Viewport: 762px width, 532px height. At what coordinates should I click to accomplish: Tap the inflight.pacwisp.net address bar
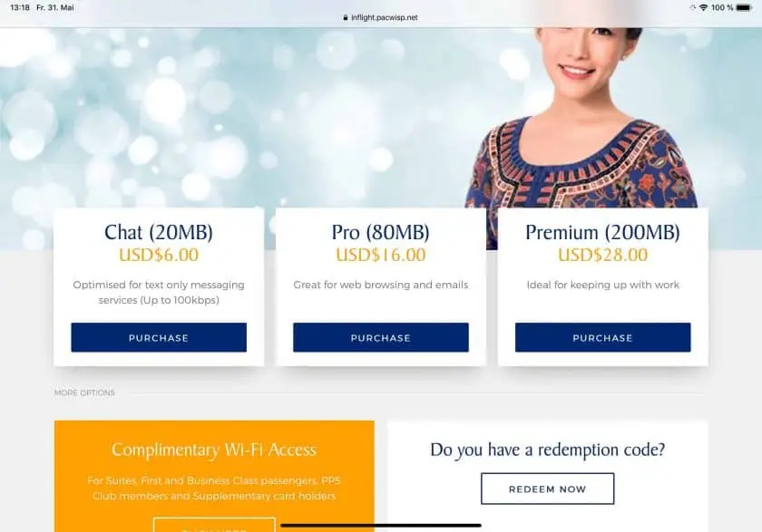(x=380, y=17)
